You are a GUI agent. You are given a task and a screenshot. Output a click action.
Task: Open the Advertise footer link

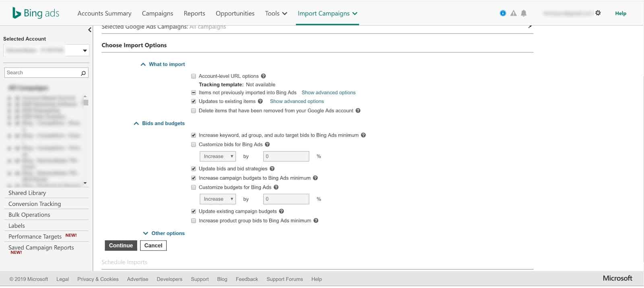[138, 279]
